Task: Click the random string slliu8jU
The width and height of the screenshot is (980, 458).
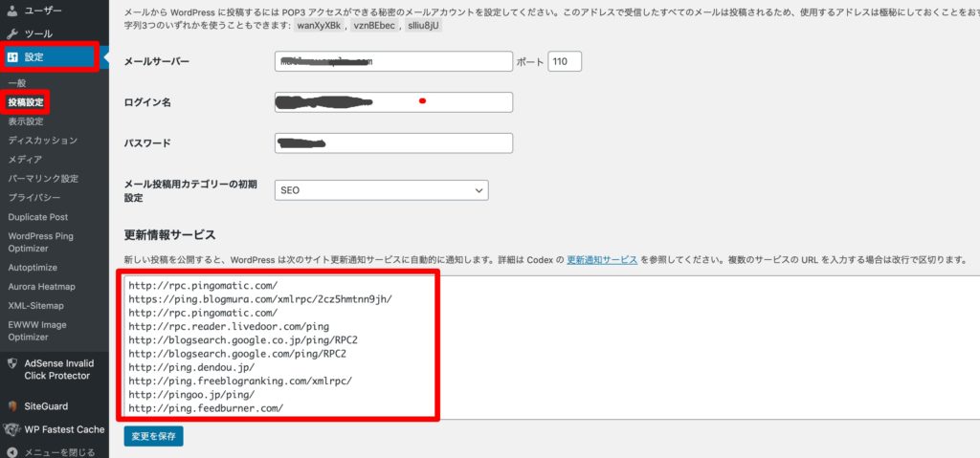Action: (x=424, y=26)
